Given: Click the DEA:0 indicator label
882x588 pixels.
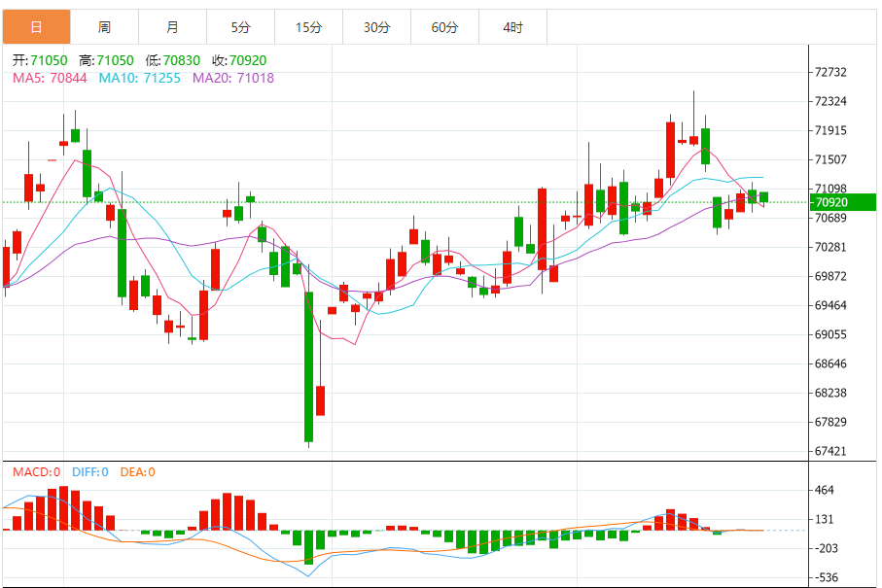Looking at the screenshot, I should tap(138, 472).
